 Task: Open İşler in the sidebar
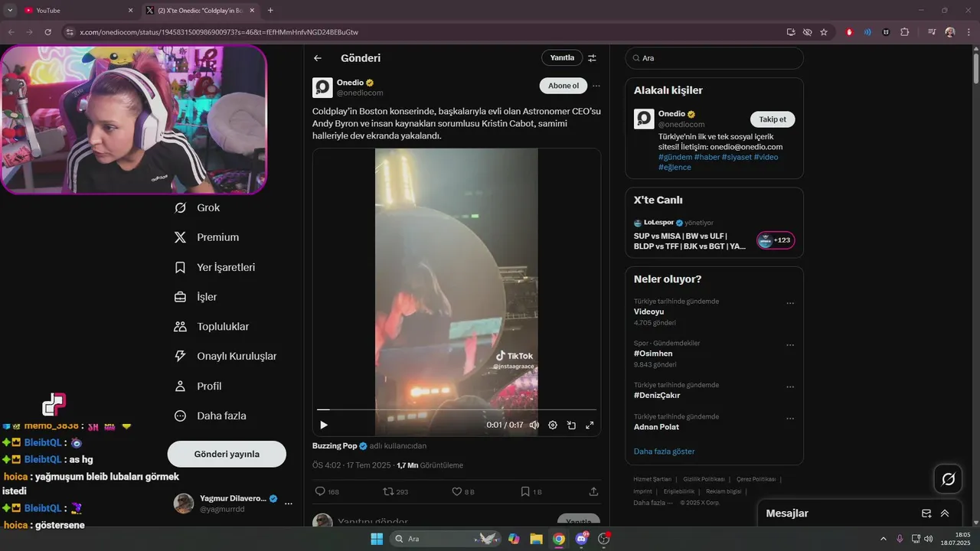(196, 297)
